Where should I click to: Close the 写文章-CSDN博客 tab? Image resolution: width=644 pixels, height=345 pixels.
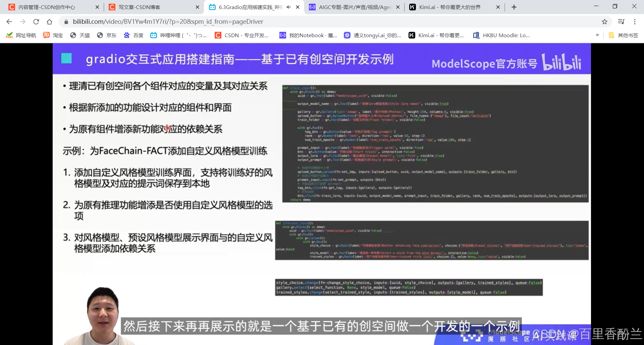click(197, 7)
